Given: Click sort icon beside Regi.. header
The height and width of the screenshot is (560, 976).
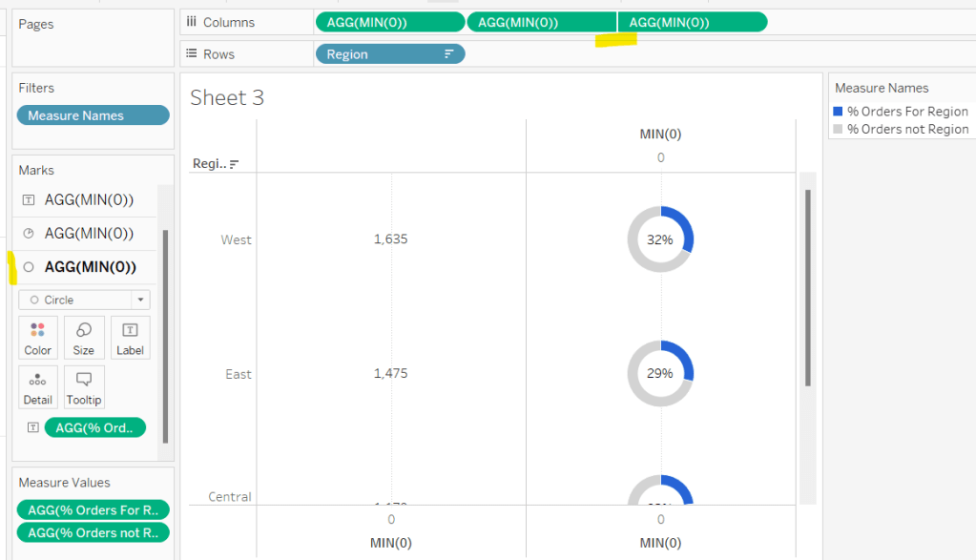Looking at the screenshot, I should 235,164.
